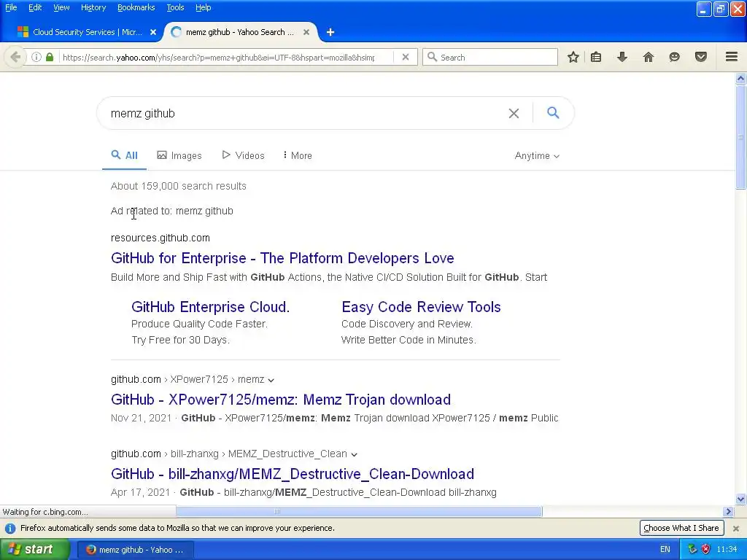Open the Tools menu

point(175,7)
